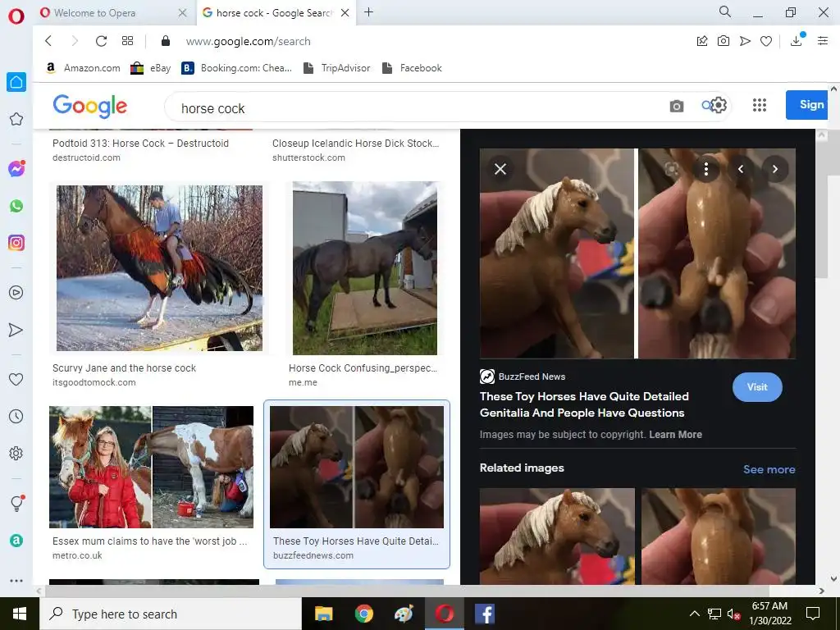Select the Essex mum metro.co.uk thumbnail

click(151, 467)
